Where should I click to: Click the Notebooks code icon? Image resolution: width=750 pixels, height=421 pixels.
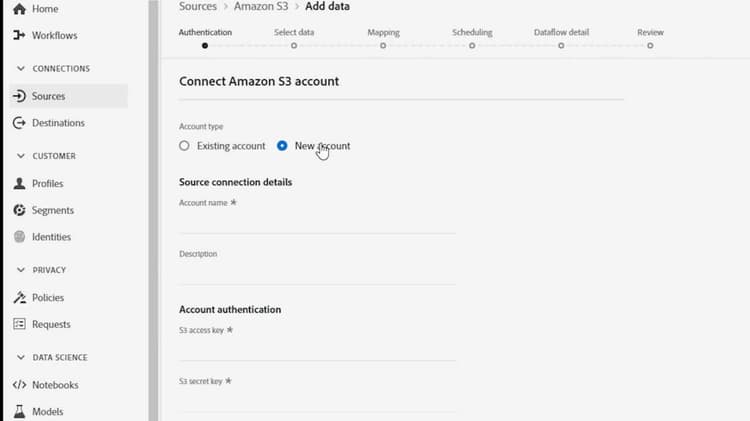(20, 385)
